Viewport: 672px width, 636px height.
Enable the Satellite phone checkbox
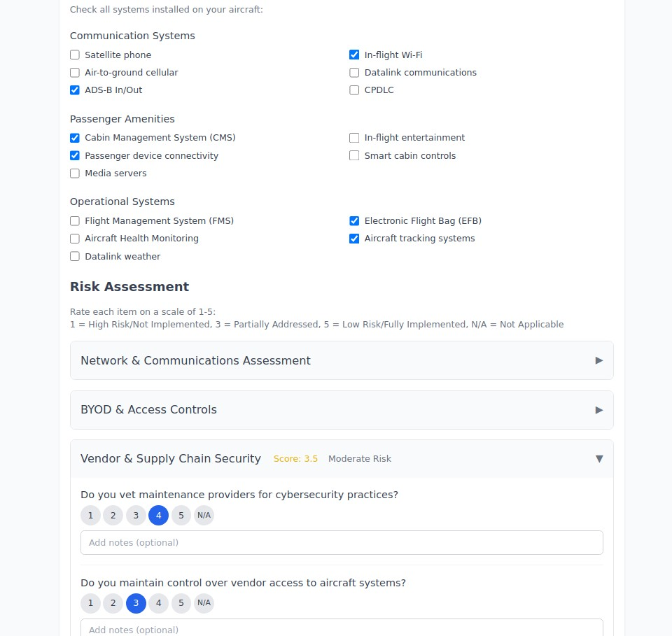(75, 55)
